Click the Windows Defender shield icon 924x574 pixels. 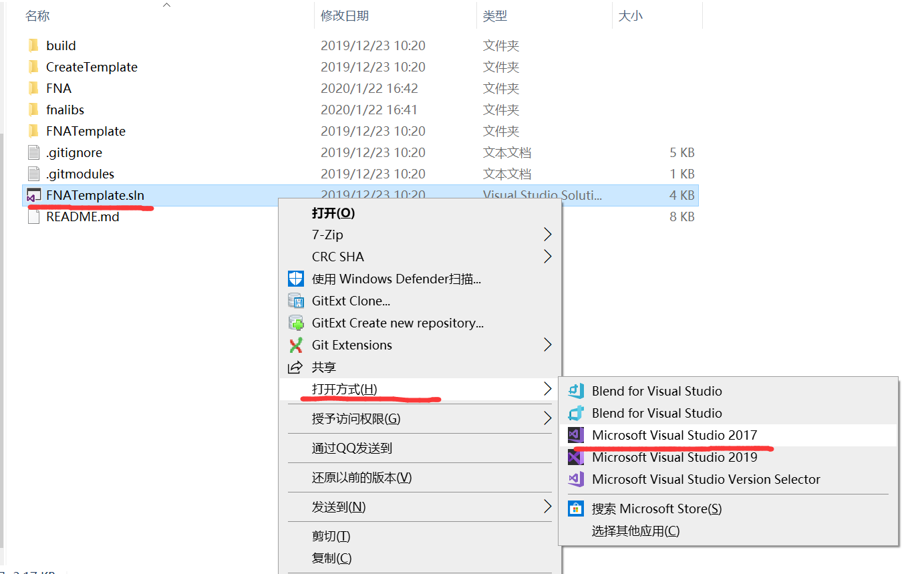295,279
